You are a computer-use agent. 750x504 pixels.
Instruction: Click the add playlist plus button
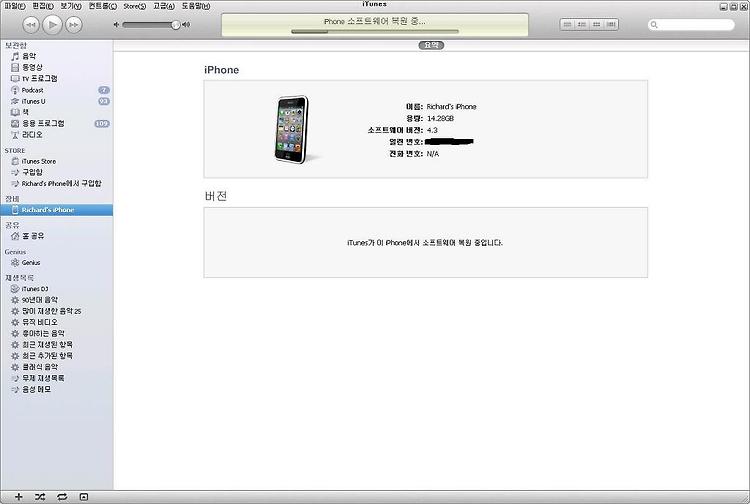tap(18, 497)
